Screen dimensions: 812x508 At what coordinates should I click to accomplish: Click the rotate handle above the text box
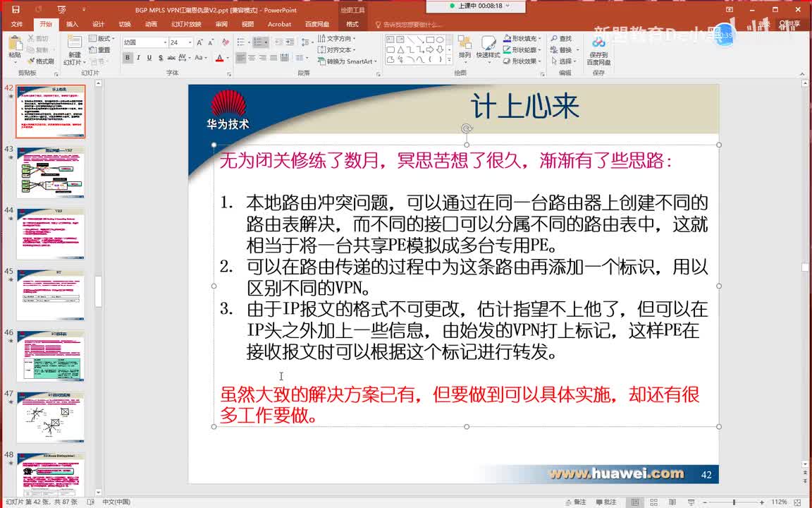click(x=467, y=128)
